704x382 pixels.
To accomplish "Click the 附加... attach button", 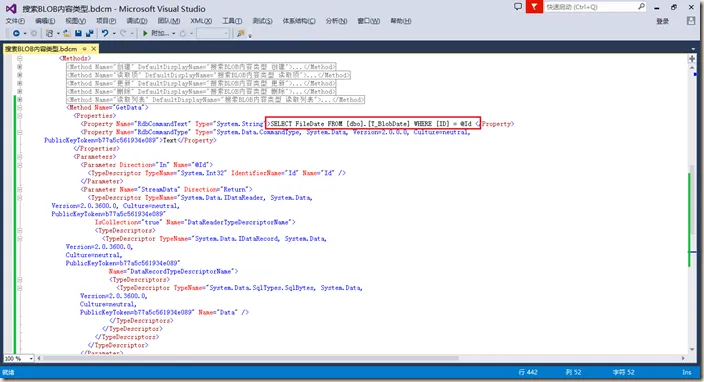I will coord(160,33).
